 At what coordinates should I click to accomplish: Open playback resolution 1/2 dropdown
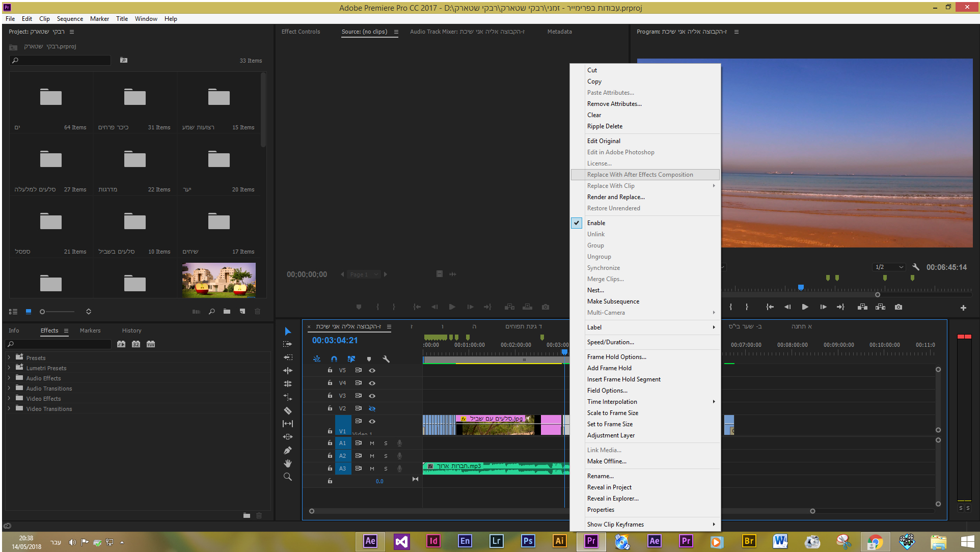[x=889, y=267]
